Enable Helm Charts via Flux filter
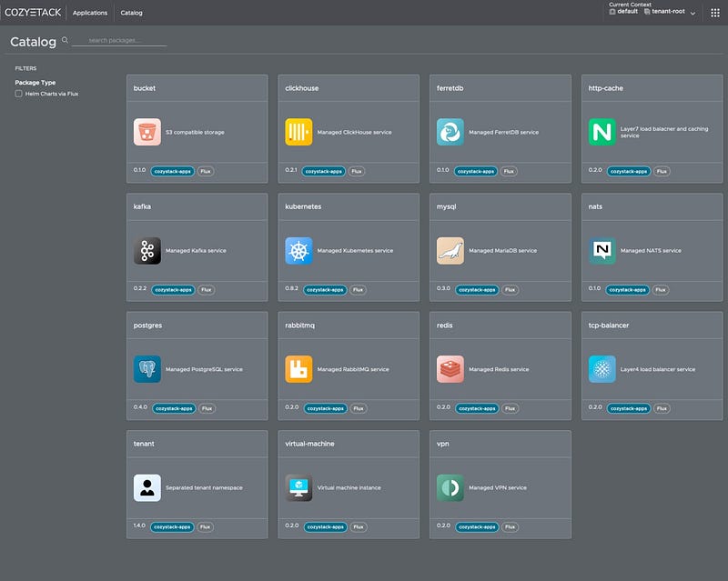This screenshot has width=728, height=581. [18, 94]
